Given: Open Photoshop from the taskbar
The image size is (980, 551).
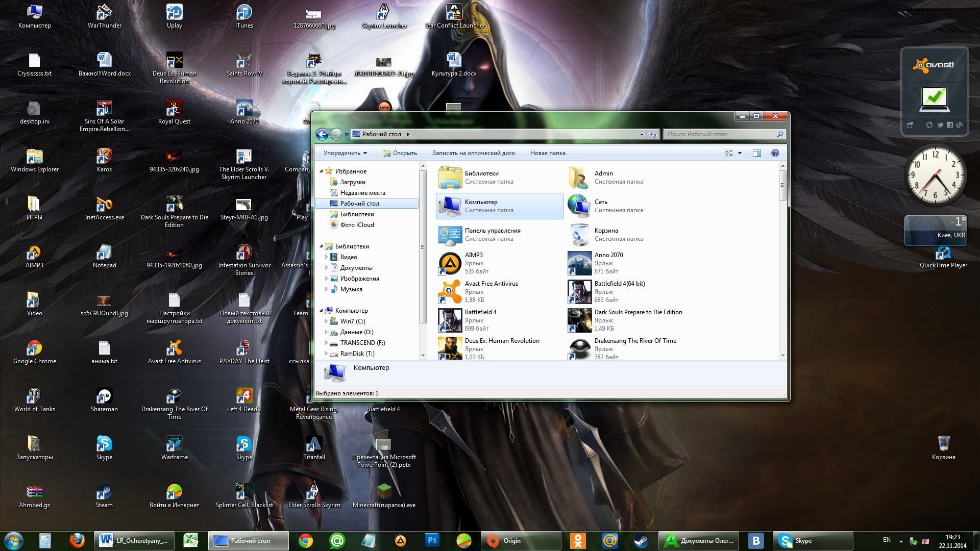Looking at the screenshot, I should click(432, 541).
